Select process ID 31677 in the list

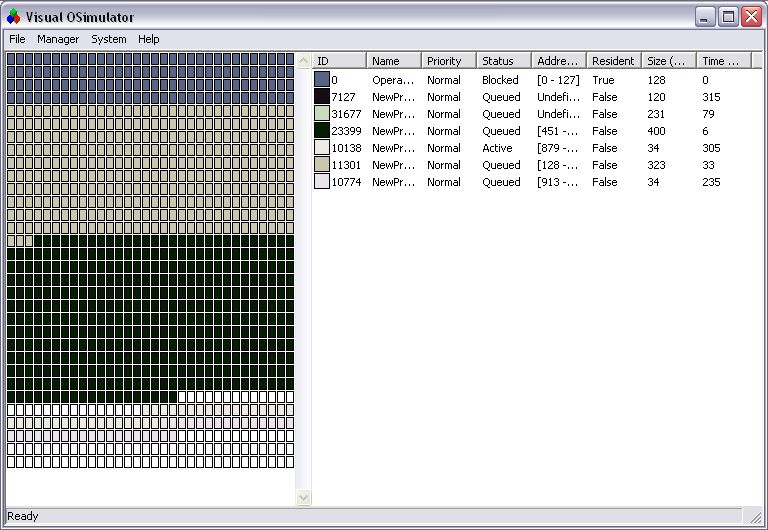click(x=346, y=114)
